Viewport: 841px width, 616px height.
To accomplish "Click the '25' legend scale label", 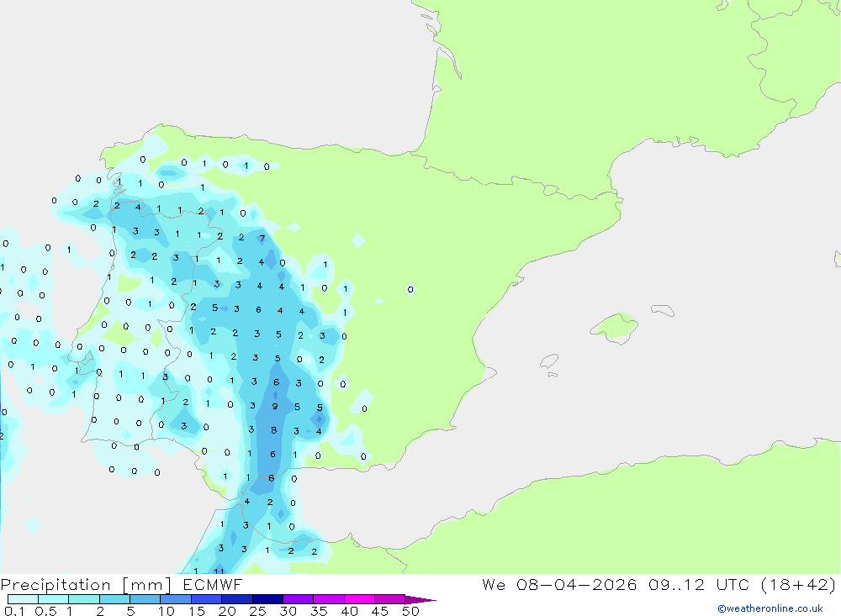I will [x=258, y=611].
